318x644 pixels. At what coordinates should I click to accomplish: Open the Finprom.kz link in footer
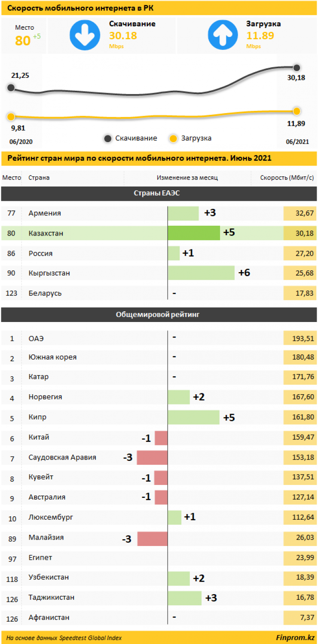coord(295,638)
